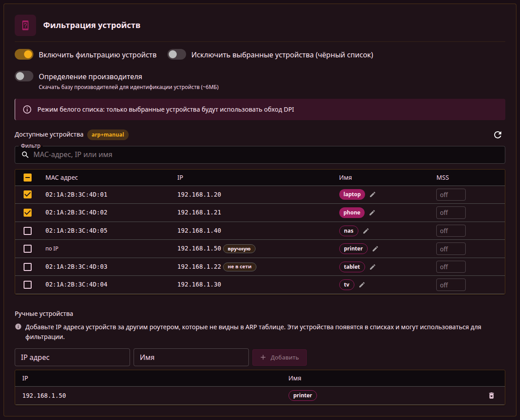Edit the nas device name
This screenshot has height=420, width=520.
366,231
